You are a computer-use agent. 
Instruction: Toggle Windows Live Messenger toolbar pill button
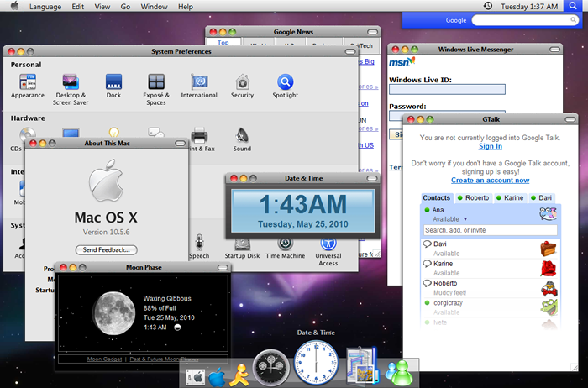[555, 50]
